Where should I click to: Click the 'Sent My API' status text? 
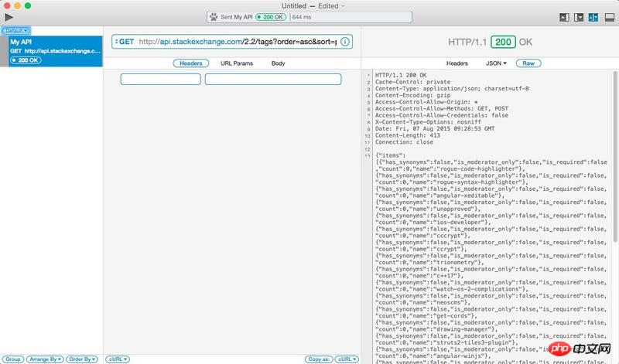[237, 17]
